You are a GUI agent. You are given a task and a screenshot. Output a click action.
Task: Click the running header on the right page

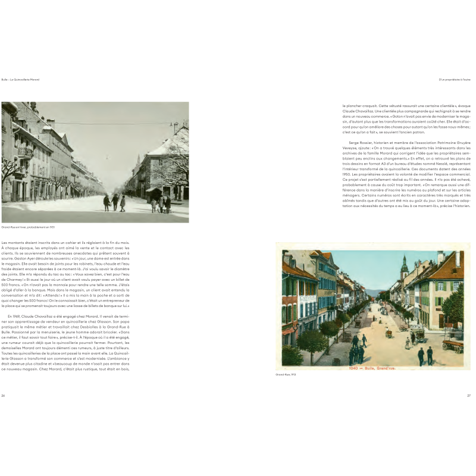(x=456, y=80)
